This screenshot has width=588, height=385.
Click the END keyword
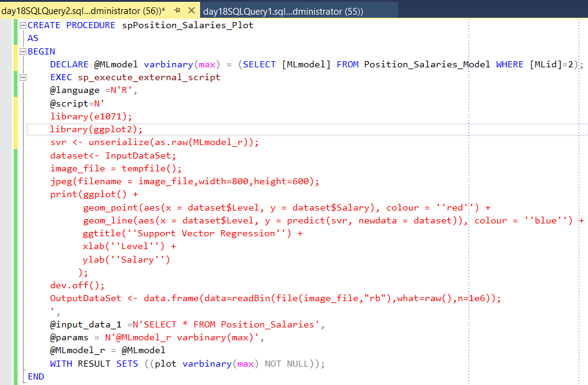(36, 376)
